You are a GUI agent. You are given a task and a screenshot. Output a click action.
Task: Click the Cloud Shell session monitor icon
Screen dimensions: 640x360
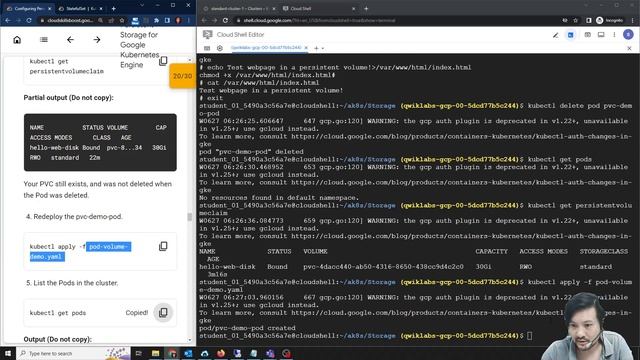click(x=601, y=35)
